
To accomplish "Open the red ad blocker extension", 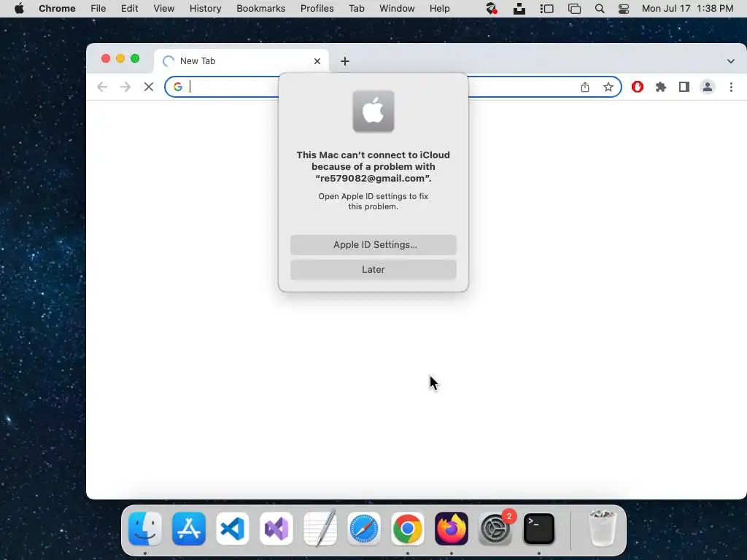I will pos(638,87).
